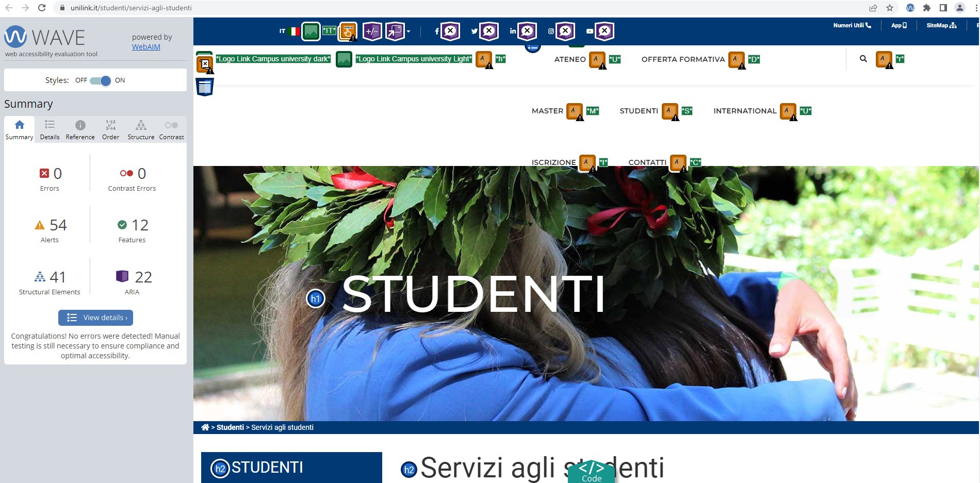Click the Structural Elements icon in summary

tap(40, 277)
